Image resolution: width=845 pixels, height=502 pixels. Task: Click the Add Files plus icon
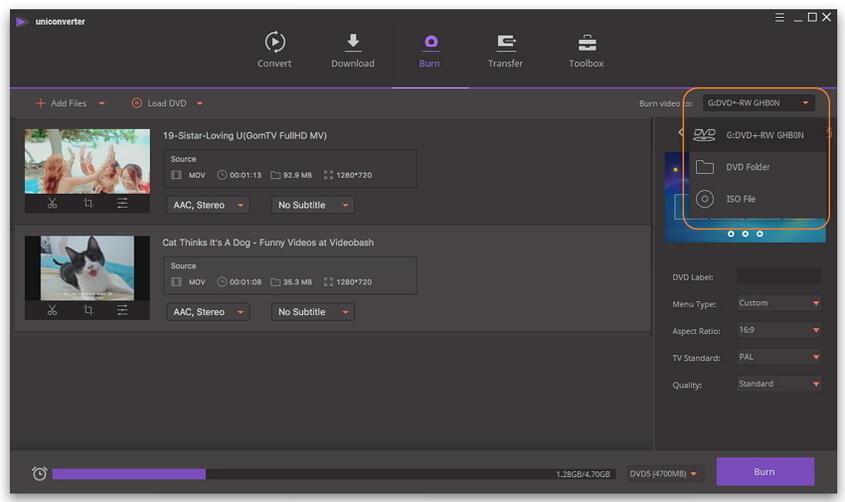[x=40, y=103]
